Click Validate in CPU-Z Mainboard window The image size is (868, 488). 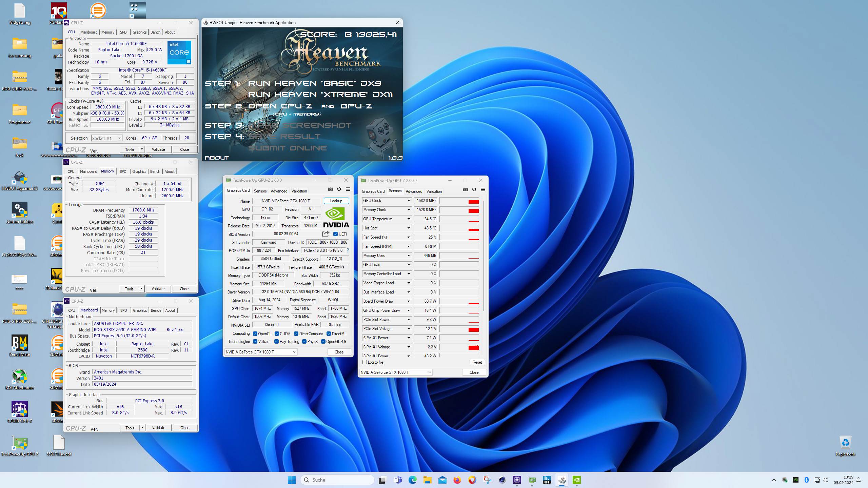click(159, 428)
